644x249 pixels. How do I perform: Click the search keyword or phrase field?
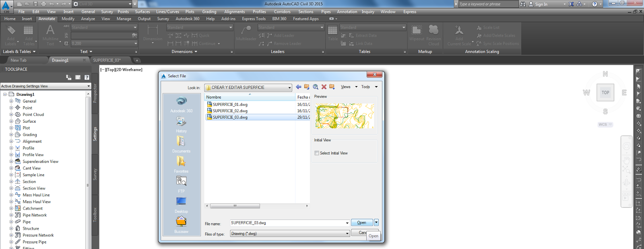489,4
